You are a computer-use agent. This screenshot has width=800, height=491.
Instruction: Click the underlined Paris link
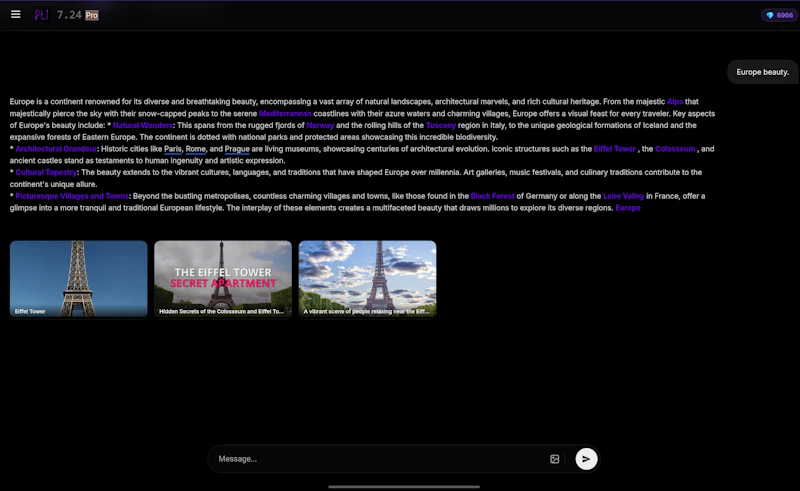click(x=173, y=149)
